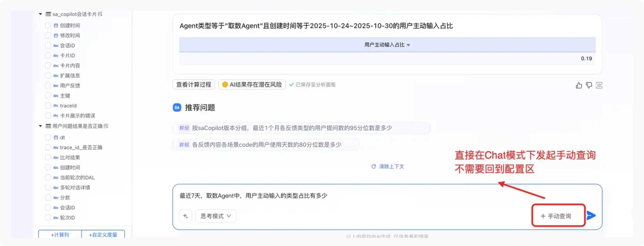This screenshot has width=644, height=246.
Task: Open the 思考模式 dropdown
Action: coord(216,216)
